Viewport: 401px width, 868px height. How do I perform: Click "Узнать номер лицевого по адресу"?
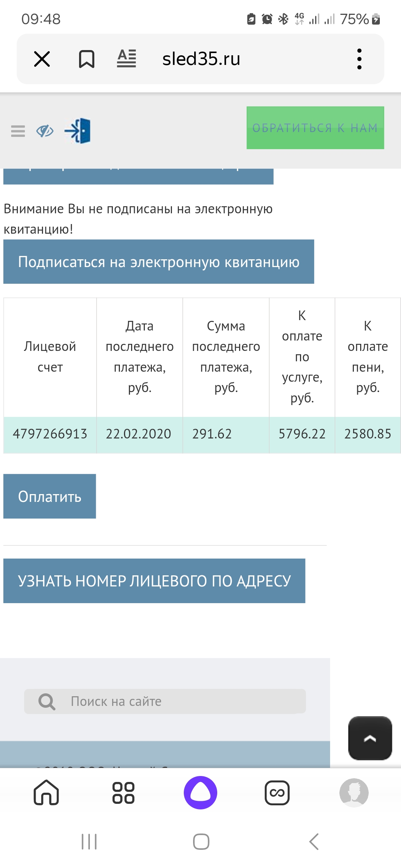tap(154, 581)
